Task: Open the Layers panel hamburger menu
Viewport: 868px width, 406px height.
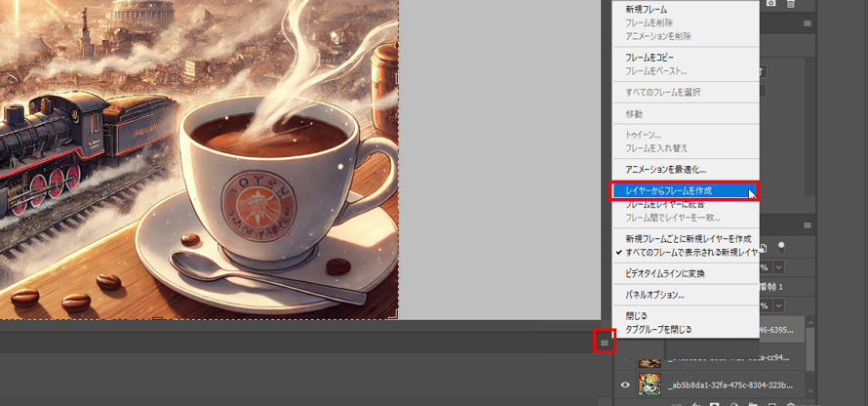Action: (808, 224)
